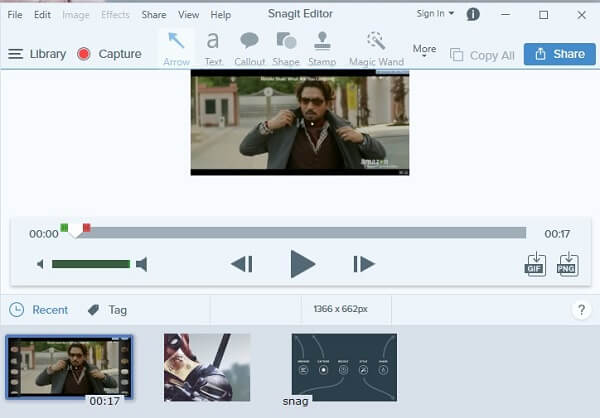Open the Image menu
The image size is (600, 418).
pyautogui.click(x=75, y=15)
